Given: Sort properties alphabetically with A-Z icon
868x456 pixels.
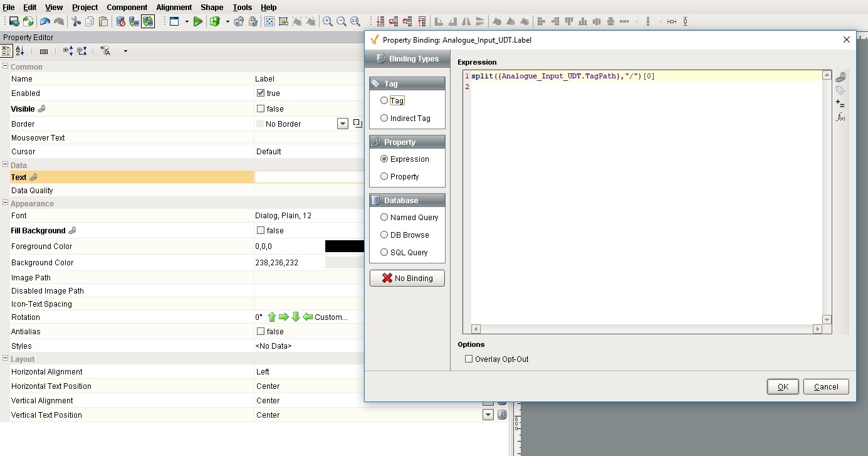Looking at the screenshot, I should [20, 51].
